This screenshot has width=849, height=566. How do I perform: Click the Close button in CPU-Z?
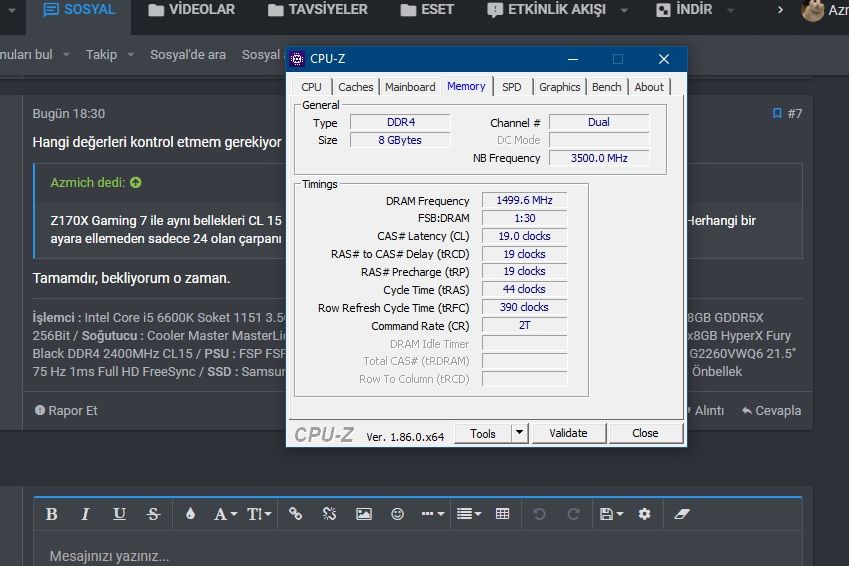tap(645, 433)
